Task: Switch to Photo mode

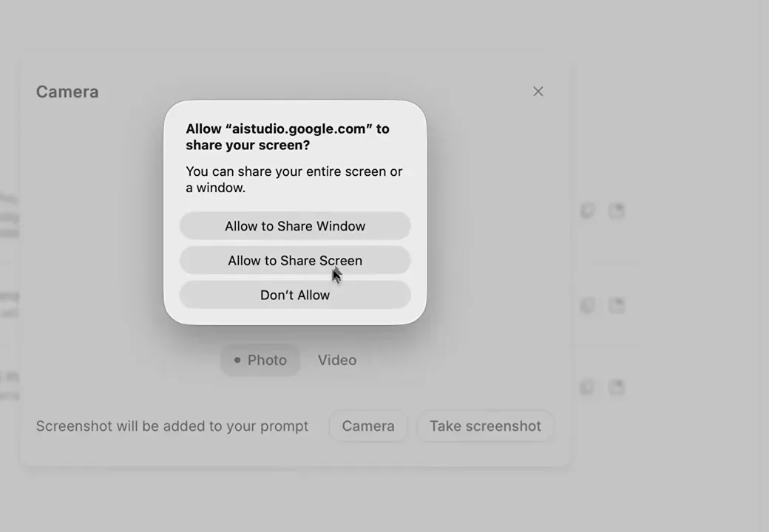Action: (x=260, y=360)
